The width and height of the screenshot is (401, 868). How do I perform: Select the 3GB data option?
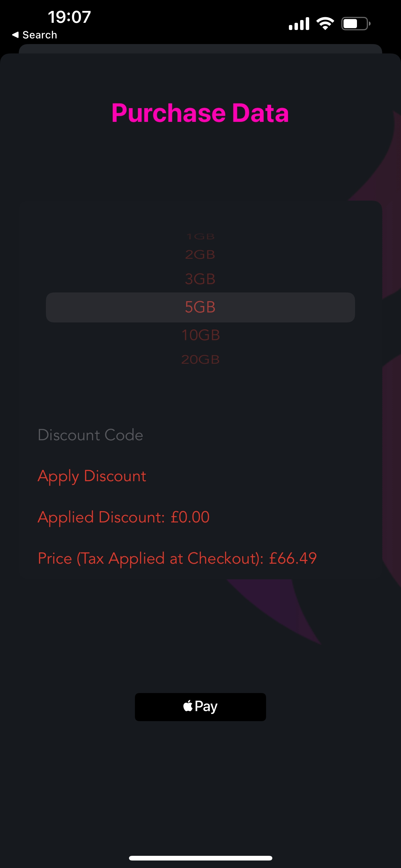click(x=200, y=279)
